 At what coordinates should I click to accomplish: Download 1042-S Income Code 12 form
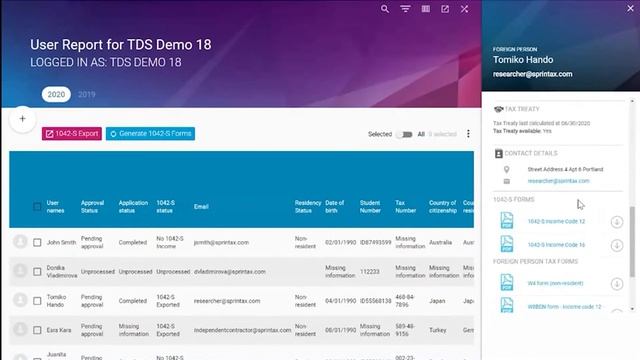point(617,222)
